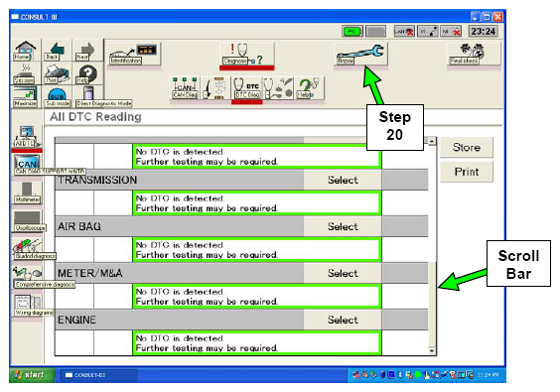This screenshot has width=560, height=392.
Task: Click the Back arrow icon
Action: [57, 51]
